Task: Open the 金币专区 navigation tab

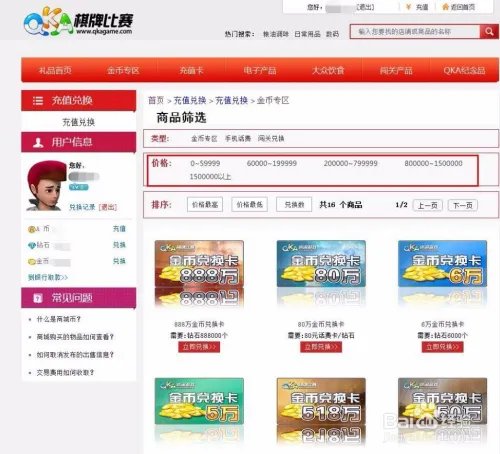Action: coord(123,70)
